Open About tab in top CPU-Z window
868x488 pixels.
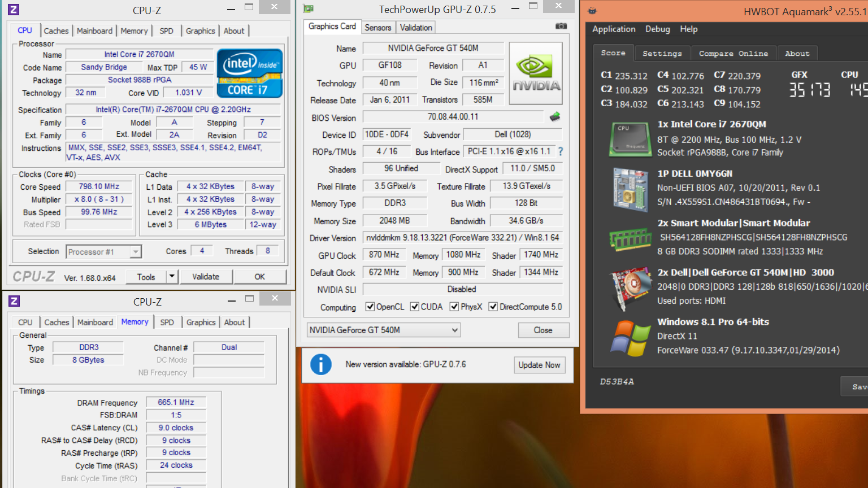[x=234, y=31]
